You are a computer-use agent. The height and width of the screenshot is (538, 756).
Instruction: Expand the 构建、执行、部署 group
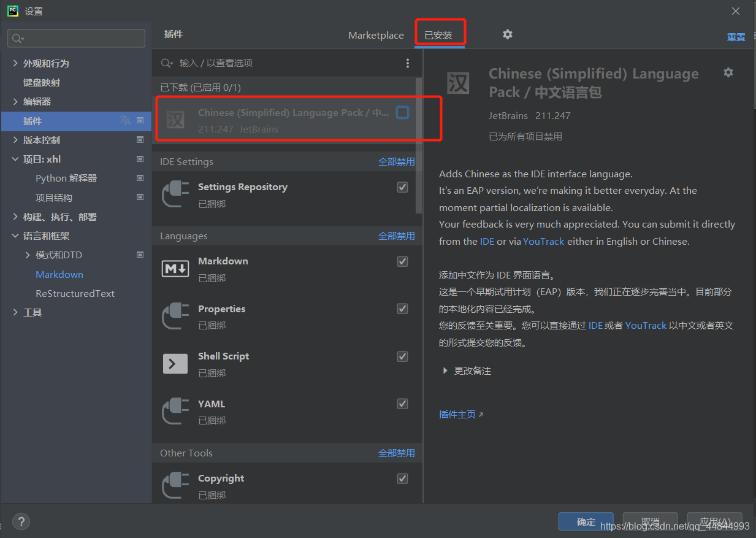(15, 217)
